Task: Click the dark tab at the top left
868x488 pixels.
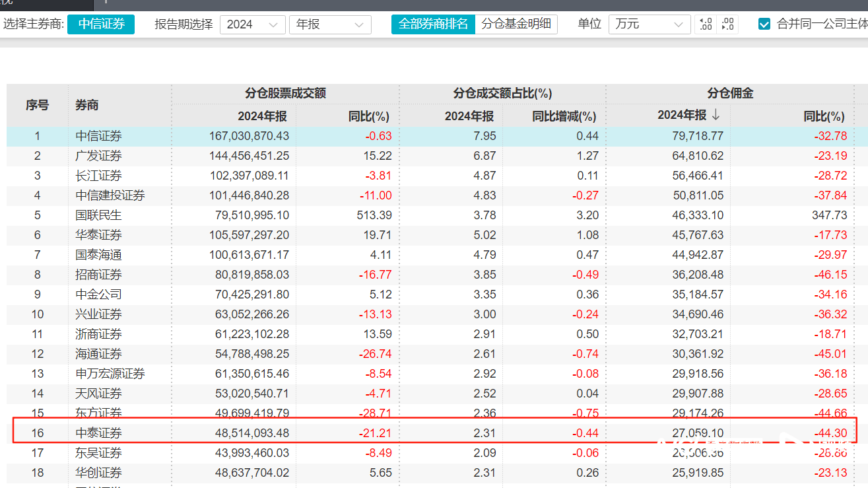Action: tap(46, 5)
